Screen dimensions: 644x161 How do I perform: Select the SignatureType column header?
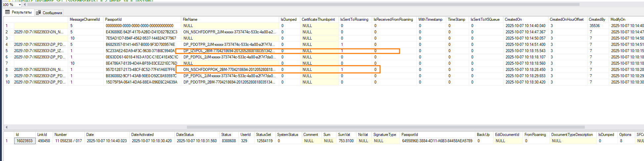(x=386, y=135)
